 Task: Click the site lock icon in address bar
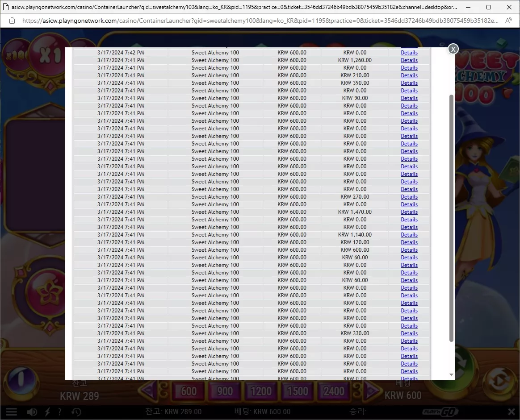12,21
